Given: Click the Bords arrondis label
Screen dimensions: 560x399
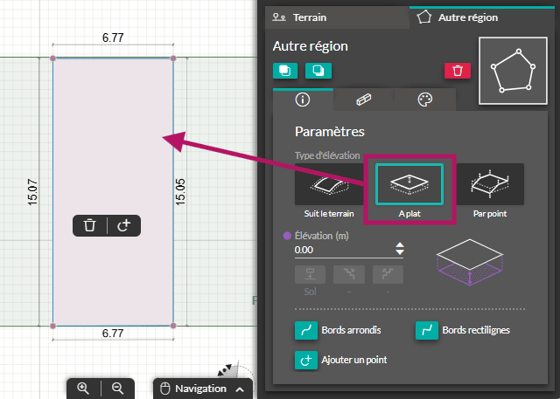Looking at the screenshot, I should [351, 330].
